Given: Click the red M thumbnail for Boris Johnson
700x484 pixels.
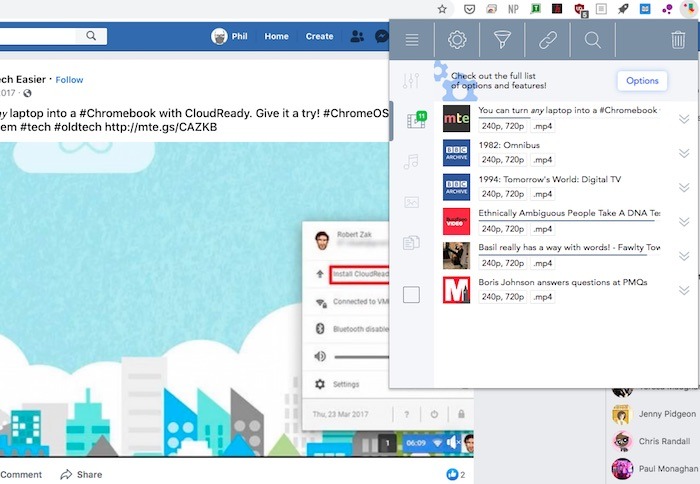Looking at the screenshot, I should [x=456, y=290].
